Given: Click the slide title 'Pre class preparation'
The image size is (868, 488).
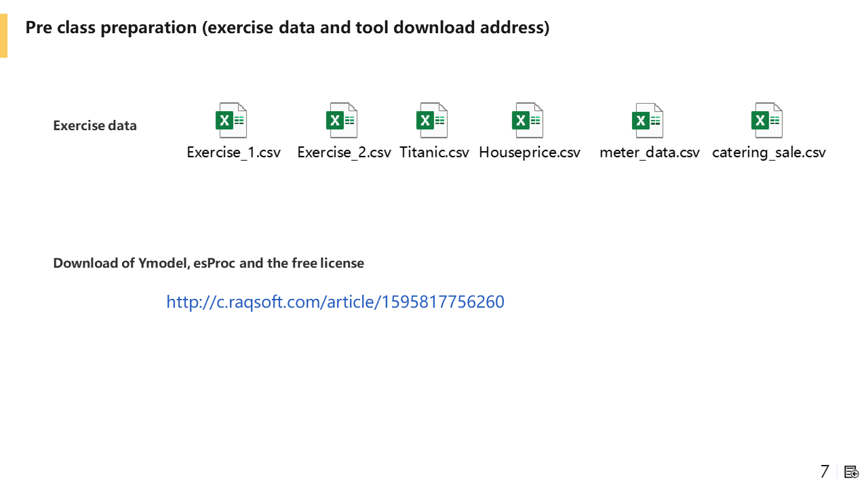Looking at the screenshot, I should (287, 28).
